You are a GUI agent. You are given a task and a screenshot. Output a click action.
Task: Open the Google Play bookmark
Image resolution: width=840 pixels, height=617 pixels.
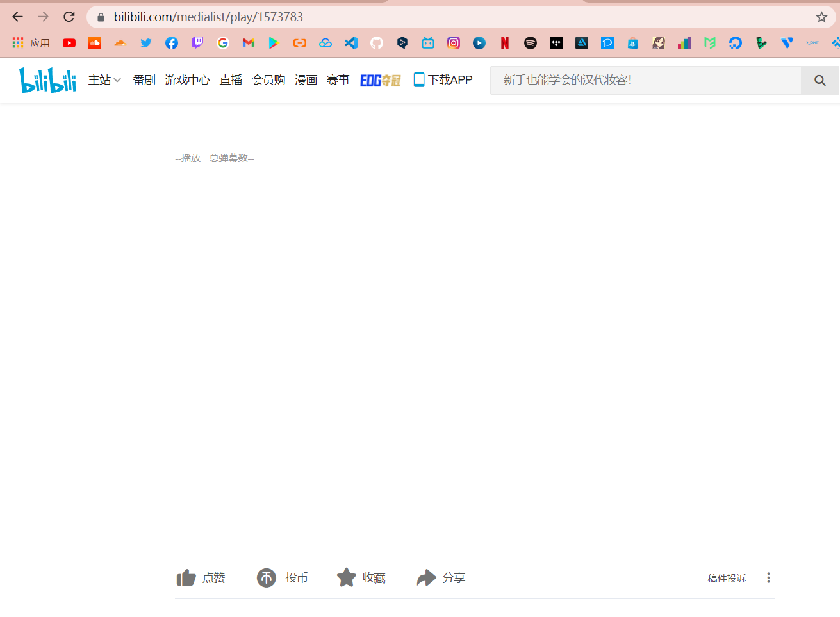tap(274, 43)
